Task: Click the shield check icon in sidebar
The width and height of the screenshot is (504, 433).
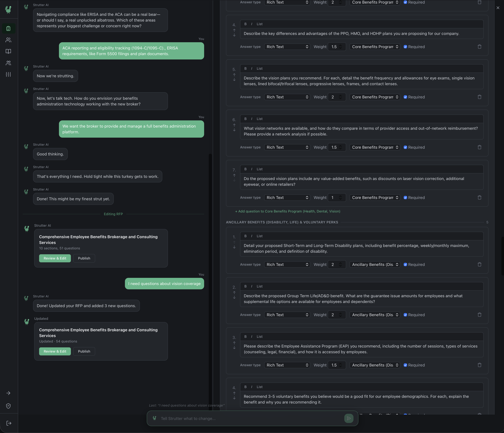Action: tap(8, 406)
